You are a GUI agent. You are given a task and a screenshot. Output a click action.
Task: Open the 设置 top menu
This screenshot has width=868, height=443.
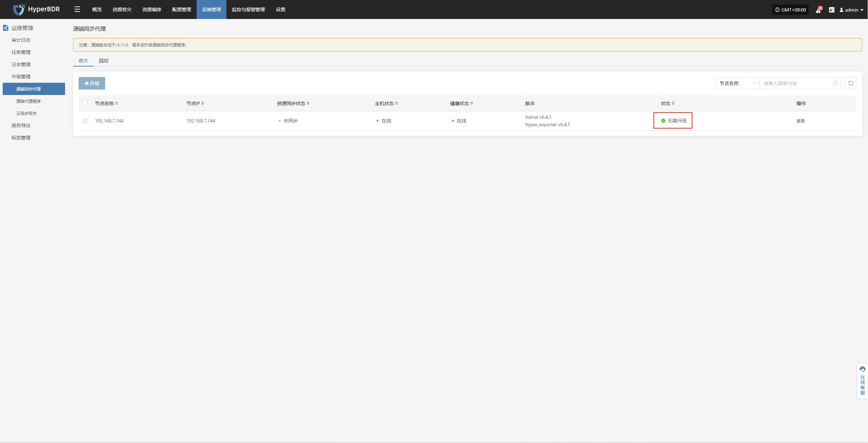coord(281,9)
